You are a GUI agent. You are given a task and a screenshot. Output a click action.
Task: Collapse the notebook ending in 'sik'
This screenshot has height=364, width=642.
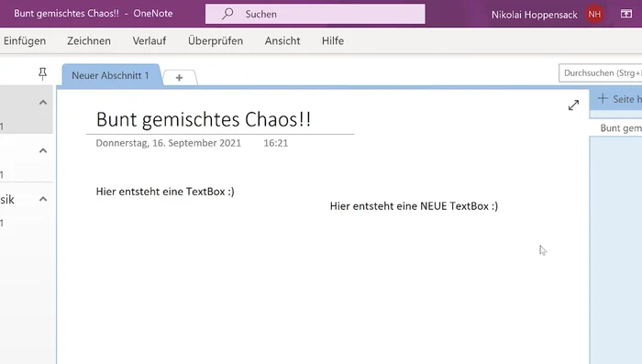click(x=43, y=199)
